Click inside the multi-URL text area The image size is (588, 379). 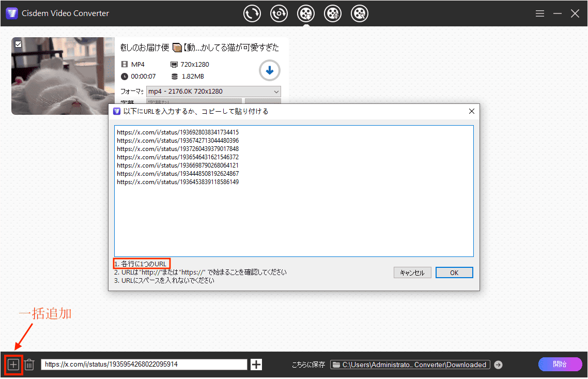coord(293,217)
